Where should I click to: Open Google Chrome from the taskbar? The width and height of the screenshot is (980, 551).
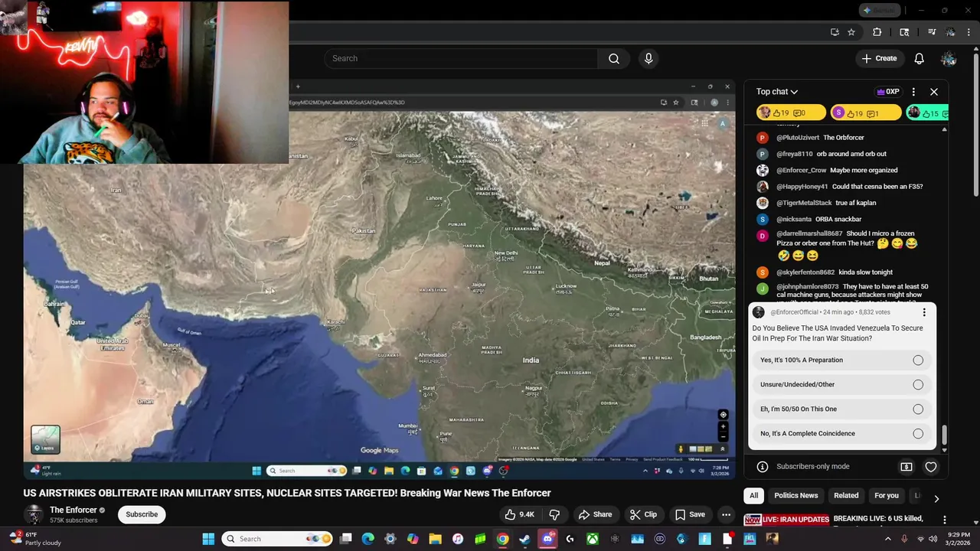point(502,539)
